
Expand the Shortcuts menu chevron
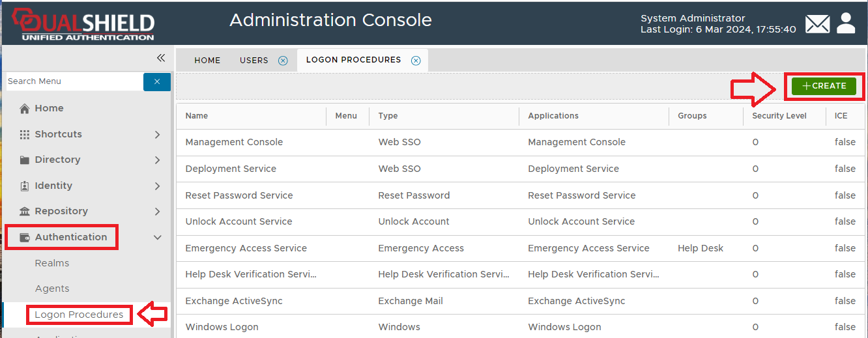tap(157, 135)
